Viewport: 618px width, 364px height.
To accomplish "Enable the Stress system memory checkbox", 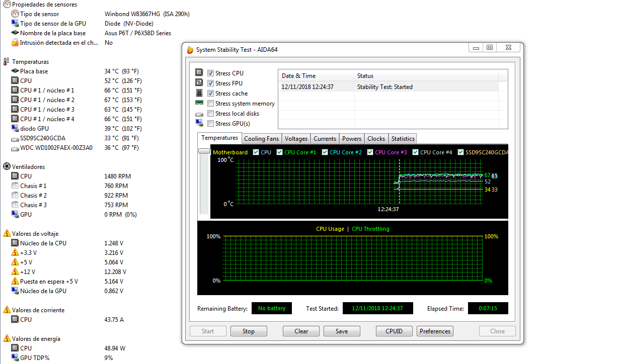I will pyautogui.click(x=210, y=104).
